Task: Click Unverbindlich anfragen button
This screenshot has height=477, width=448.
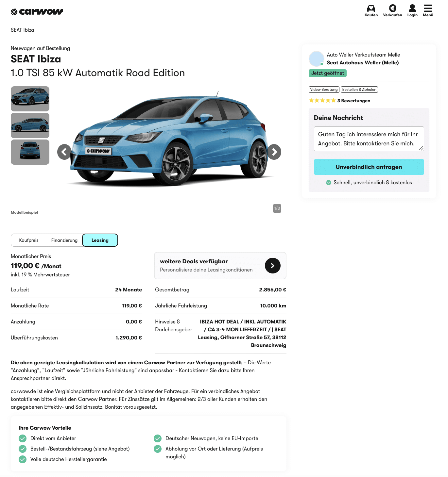Action: pos(369,167)
